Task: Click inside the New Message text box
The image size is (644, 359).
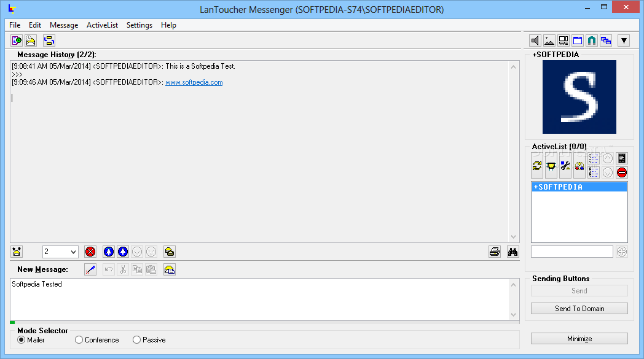Action: tap(259, 299)
